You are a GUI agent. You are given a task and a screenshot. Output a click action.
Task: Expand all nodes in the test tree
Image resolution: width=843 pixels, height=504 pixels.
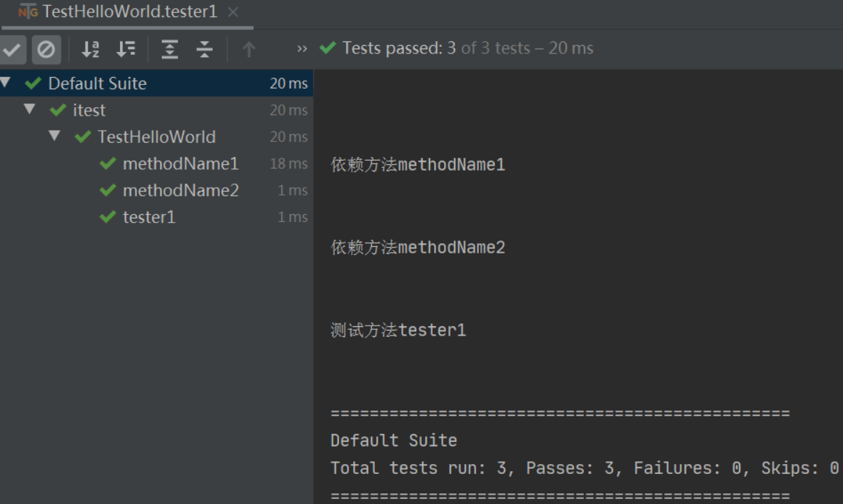(x=168, y=49)
